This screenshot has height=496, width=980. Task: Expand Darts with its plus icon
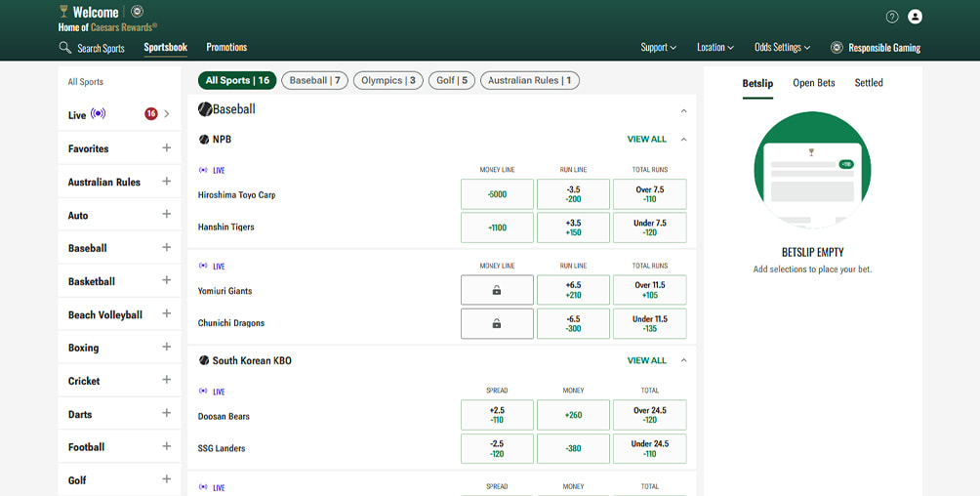(166, 413)
